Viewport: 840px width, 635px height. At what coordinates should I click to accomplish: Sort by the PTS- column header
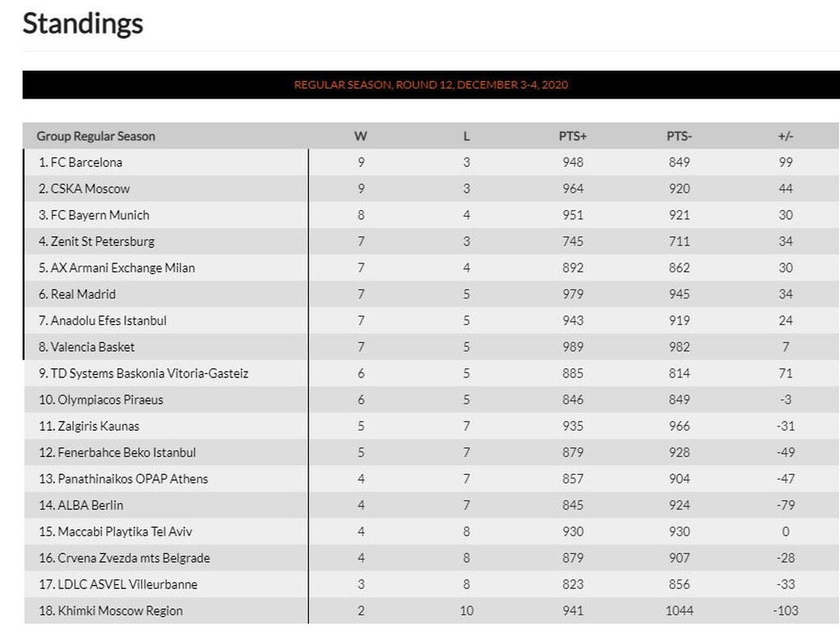pos(679,136)
